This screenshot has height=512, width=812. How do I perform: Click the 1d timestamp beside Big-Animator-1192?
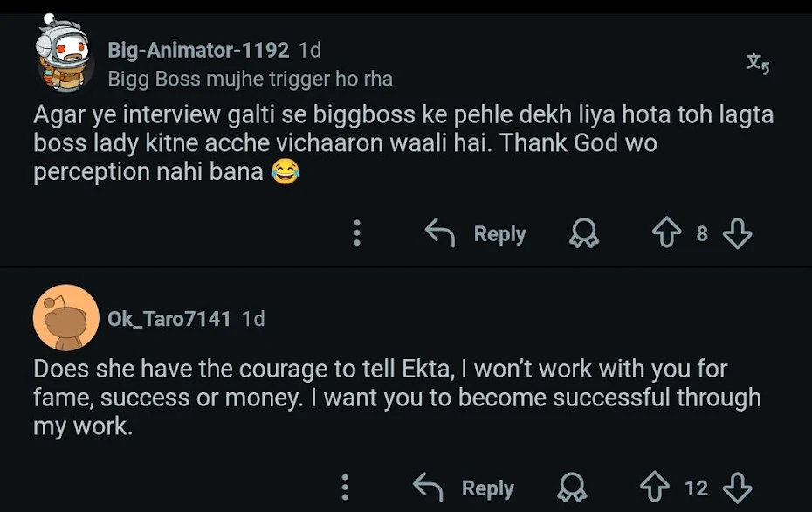(x=310, y=51)
